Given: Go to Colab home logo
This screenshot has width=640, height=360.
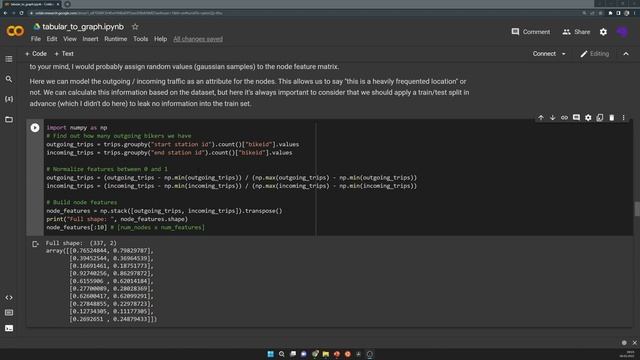Looking at the screenshot, I should click(15, 31).
